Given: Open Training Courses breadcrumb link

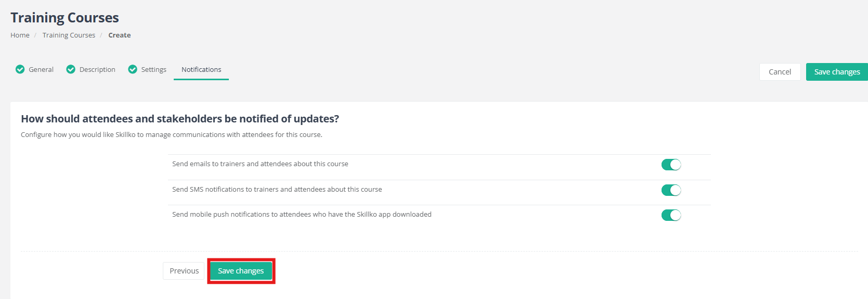Looking at the screenshot, I should point(69,35).
